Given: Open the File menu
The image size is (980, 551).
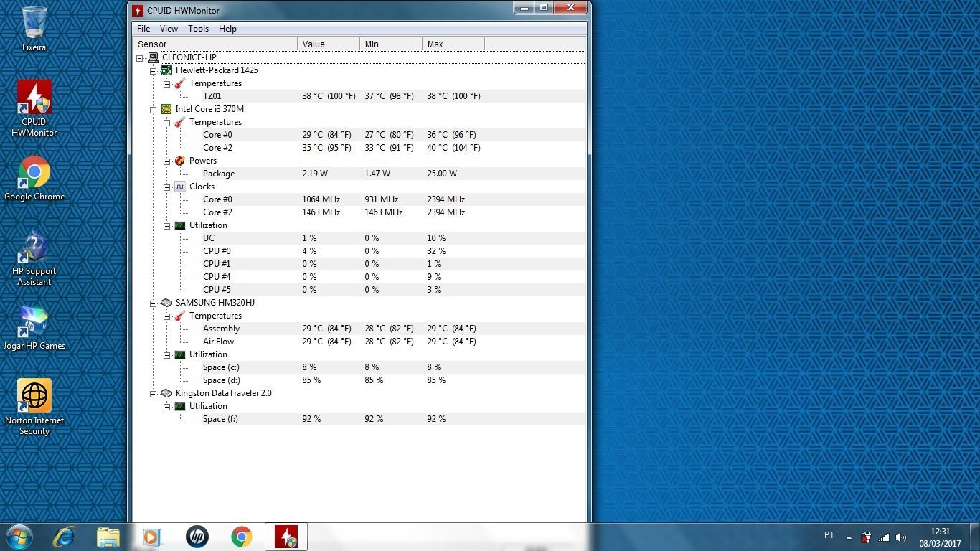Looking at the screenshot, I should [x=143, y=29].
